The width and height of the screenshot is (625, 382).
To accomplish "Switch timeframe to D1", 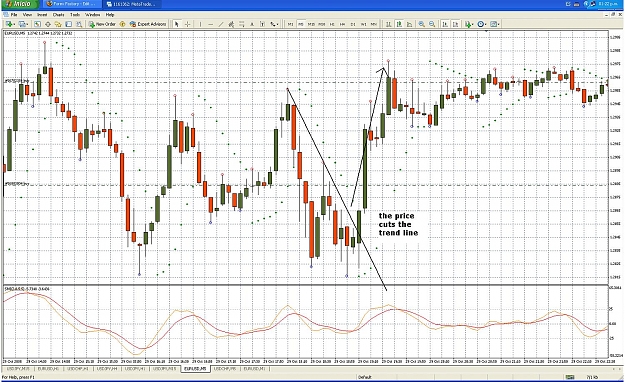I will click(x=353, y=24).
